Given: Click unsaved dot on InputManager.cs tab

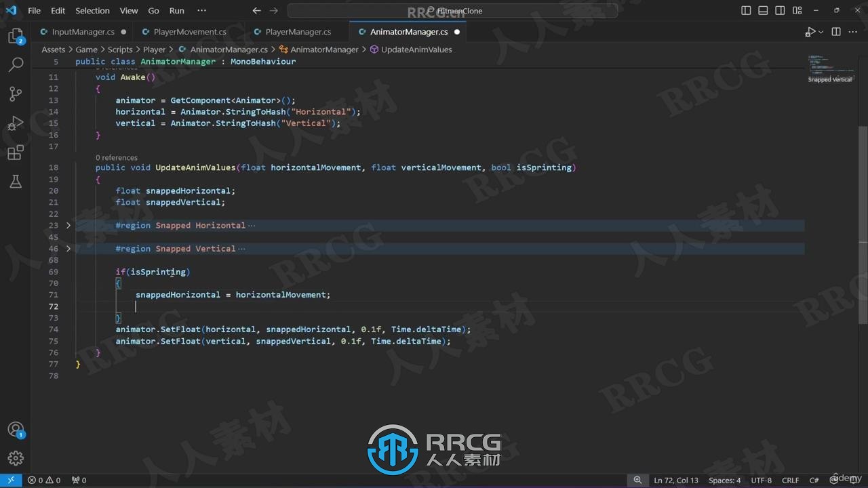Looking at the screenshot, I should tap(123, 32).
